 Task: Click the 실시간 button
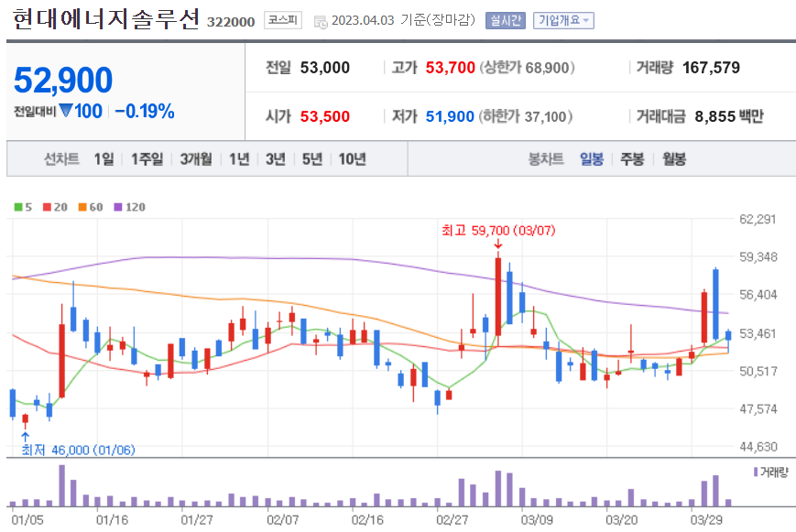pos(505,20)
